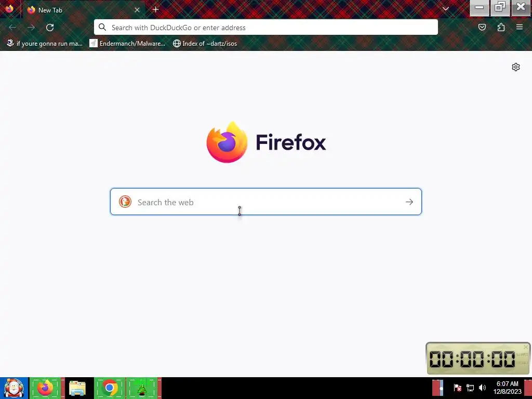Select the New Tab tab

(x=83, y=10)
